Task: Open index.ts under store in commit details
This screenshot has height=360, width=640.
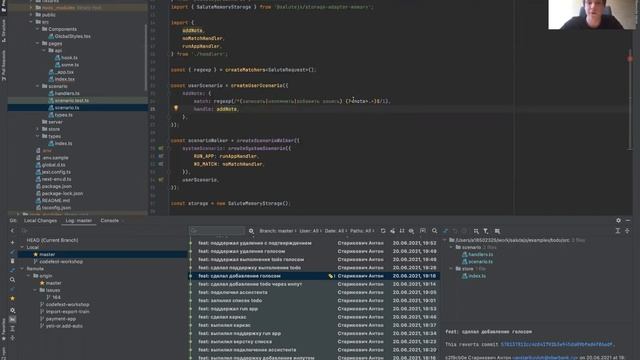Action: click(477, 276)
